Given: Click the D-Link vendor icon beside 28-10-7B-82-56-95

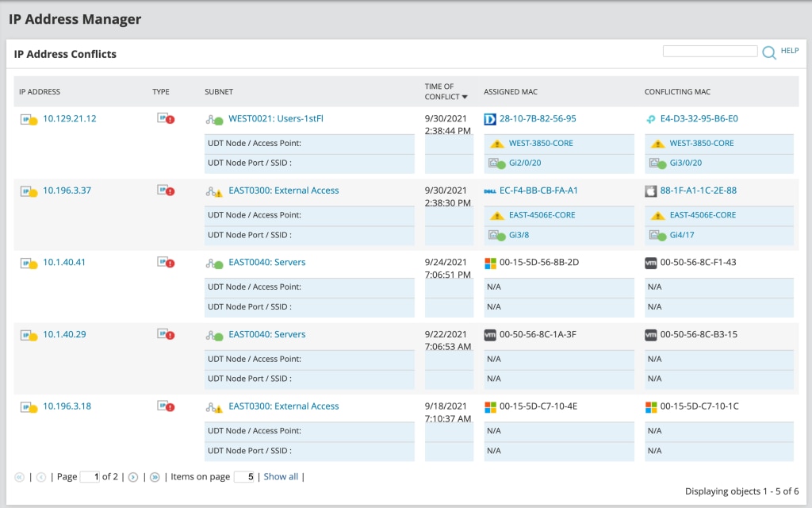Looking at the screenshot, I should [x=490, y=118].
